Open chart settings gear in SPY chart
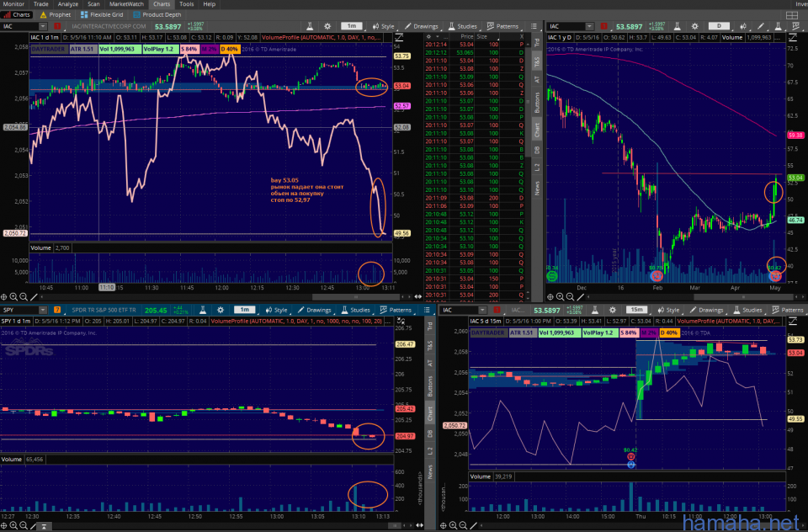 (221, 310)
